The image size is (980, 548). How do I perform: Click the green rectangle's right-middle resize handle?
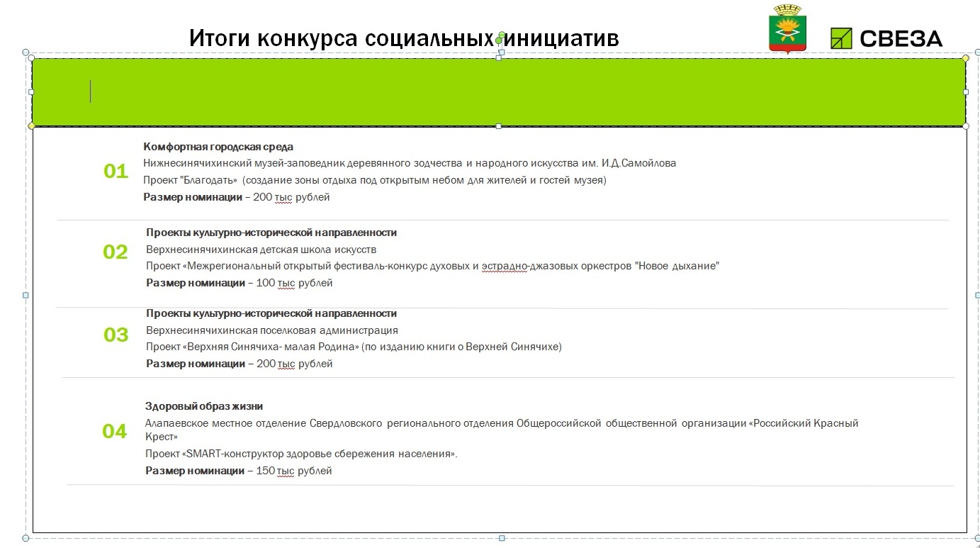click(965, 91)
